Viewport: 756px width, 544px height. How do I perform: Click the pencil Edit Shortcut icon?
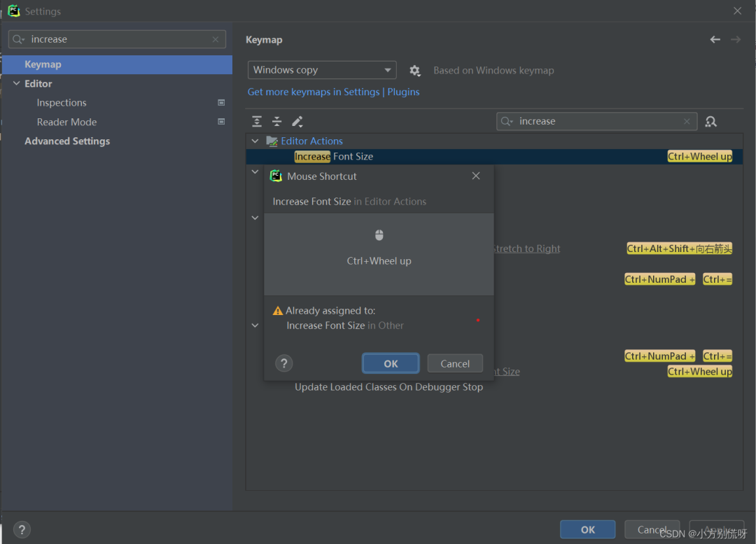[x=297, y=121]
